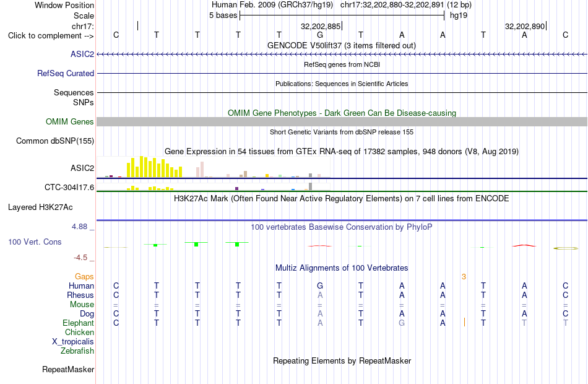Click the G base in the Human alignment row
The image size is (588, 384).
pyautogui.click(x=320, y=286)
